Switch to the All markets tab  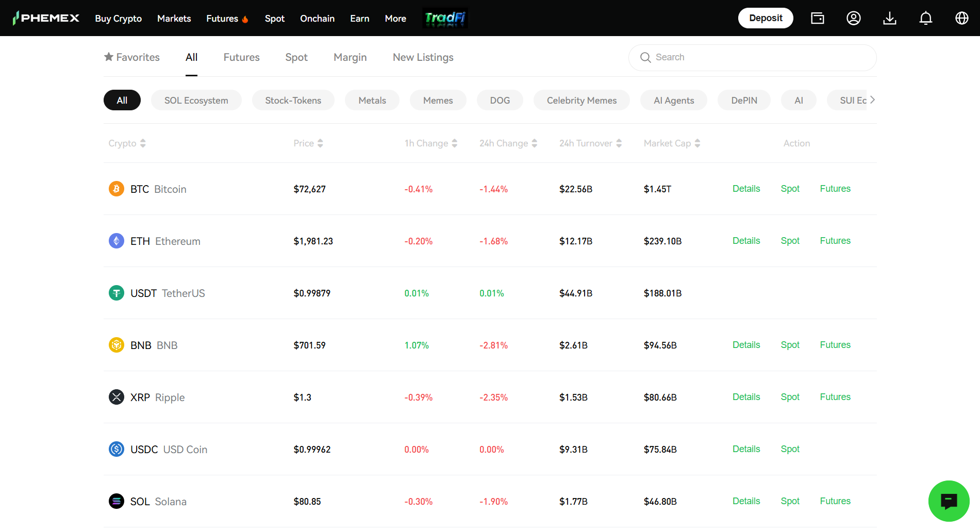point(191,57)
